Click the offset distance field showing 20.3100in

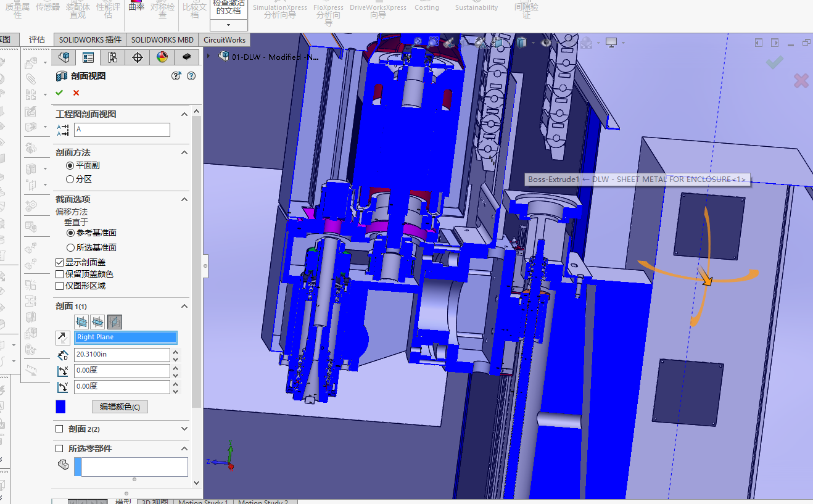tap(122, 355)
